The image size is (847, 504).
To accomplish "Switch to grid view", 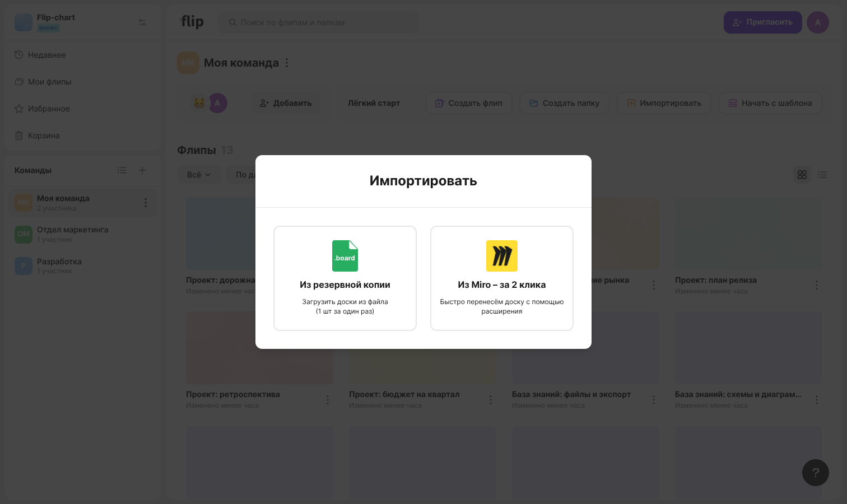I will pos(802,175).
